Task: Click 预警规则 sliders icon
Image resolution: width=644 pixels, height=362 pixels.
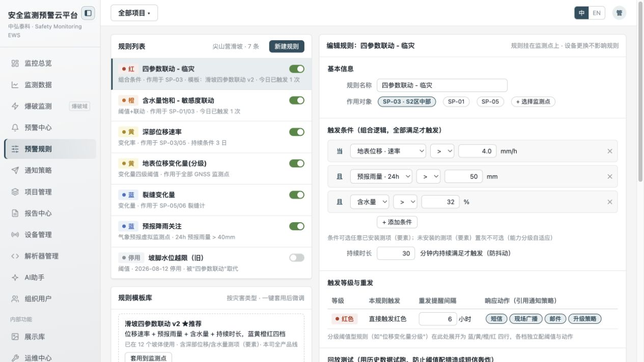Action: click(15, 149)
